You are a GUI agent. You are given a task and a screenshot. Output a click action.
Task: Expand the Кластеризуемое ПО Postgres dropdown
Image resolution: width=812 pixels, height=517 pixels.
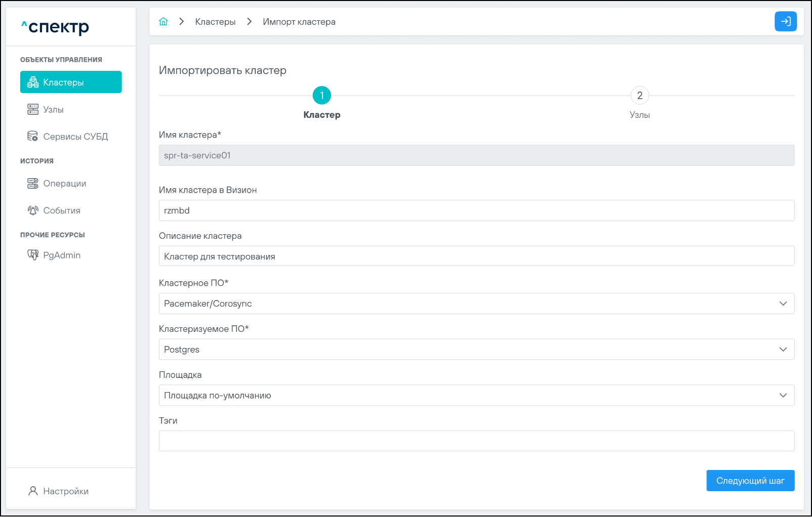[x=476, y=350]
